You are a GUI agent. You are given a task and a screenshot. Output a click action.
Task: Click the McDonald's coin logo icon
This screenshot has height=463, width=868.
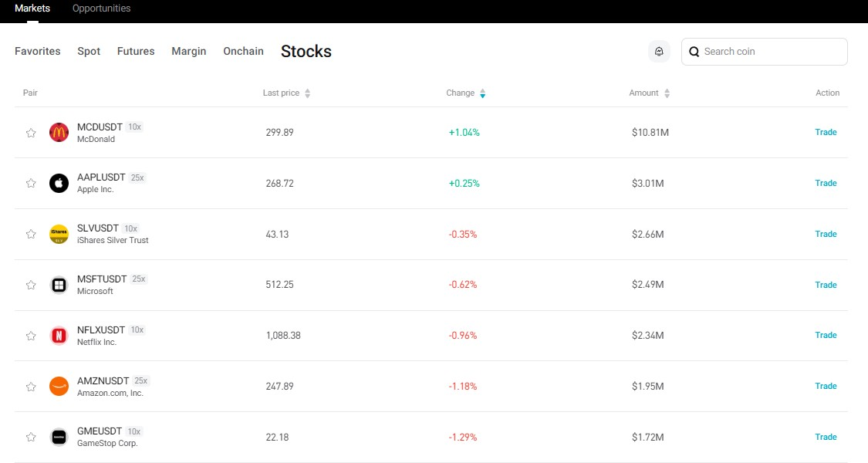click(59, 132)
